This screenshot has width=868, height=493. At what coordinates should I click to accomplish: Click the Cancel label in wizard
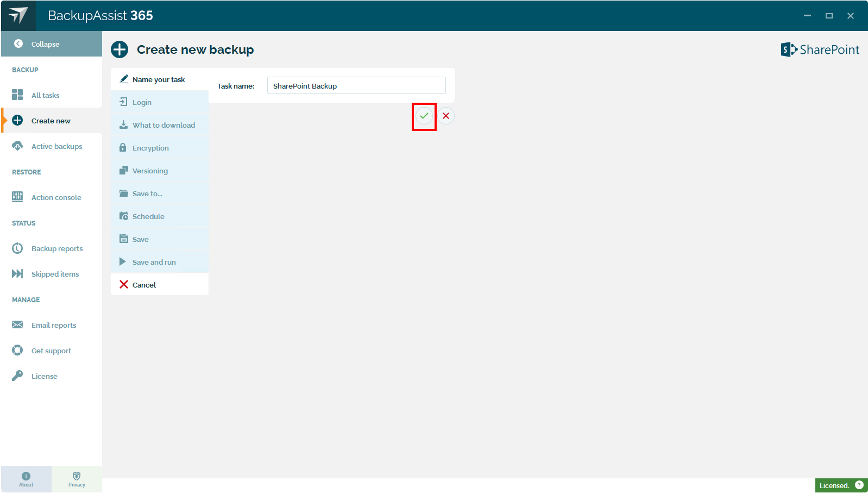144,285
